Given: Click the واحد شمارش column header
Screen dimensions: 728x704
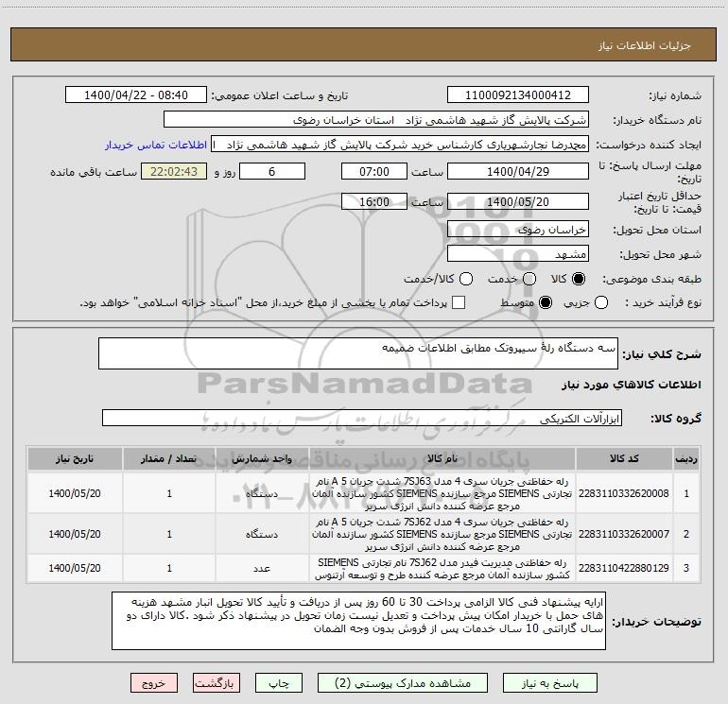Looking at the screenshot, I should [x=262, y=458].
